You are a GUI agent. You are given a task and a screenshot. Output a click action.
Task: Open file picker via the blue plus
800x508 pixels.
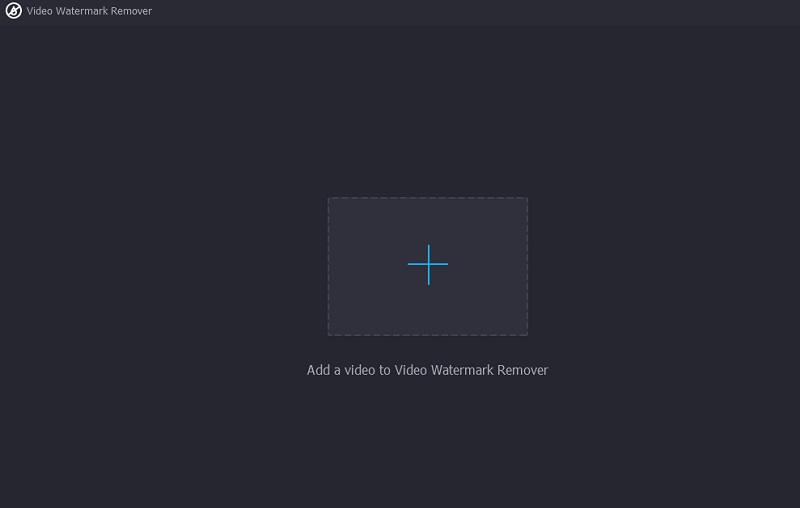pyautogui.click(x=428, y=264)
